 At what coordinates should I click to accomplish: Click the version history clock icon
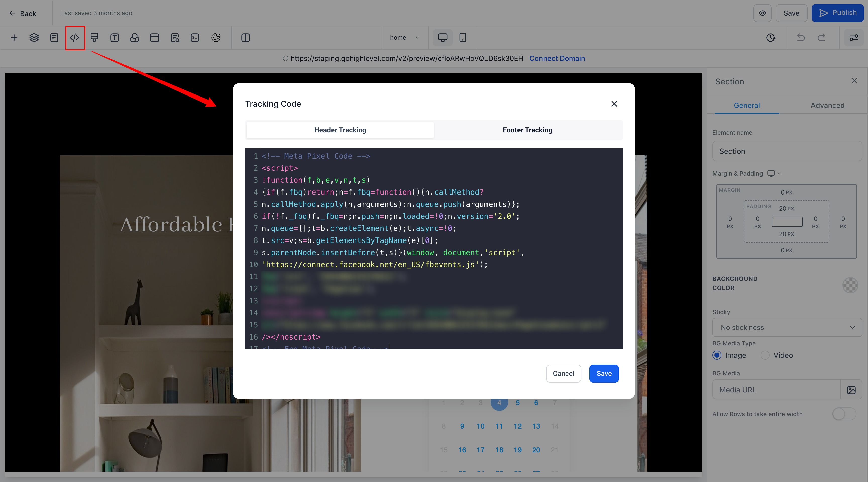pos(771,38)
